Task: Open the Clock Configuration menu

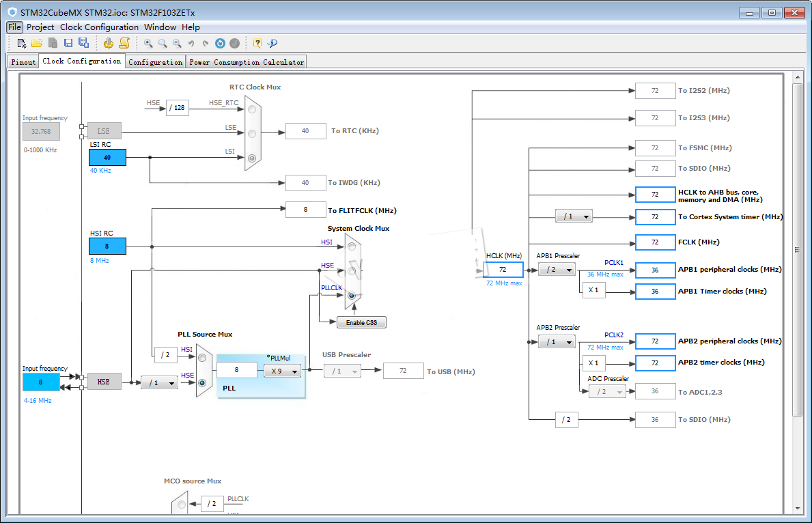Action: (100, 27)
